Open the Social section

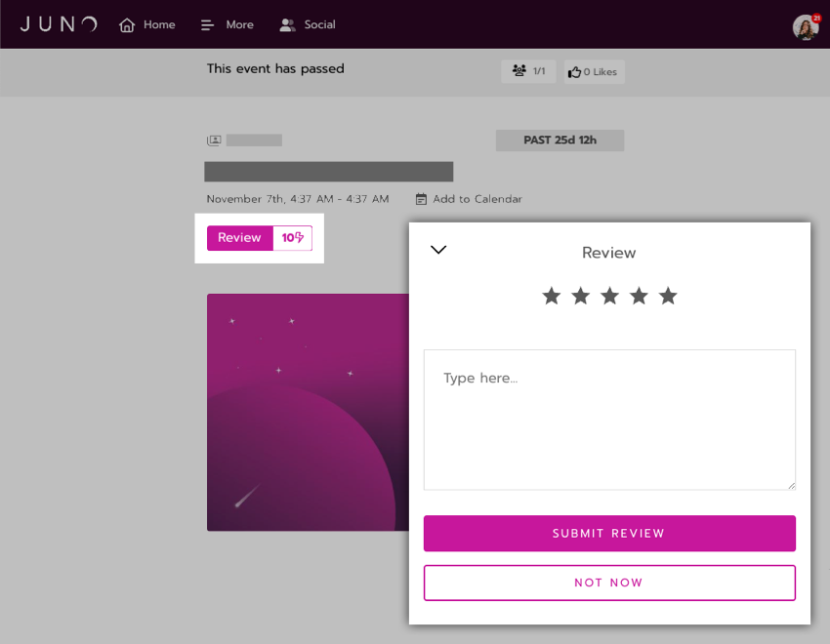[x=308, y=24]
